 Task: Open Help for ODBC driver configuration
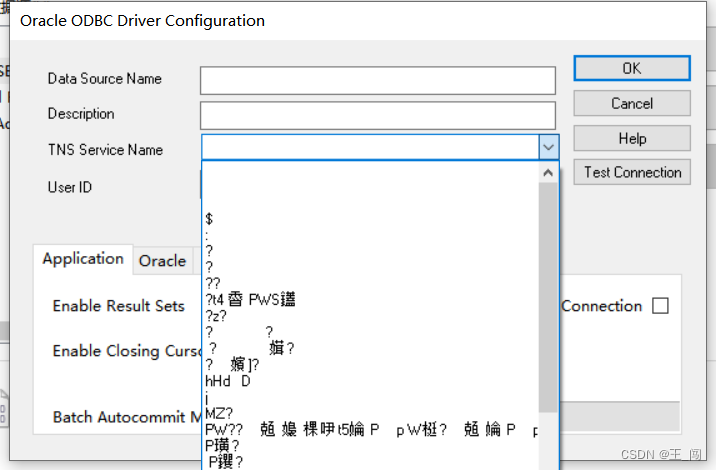(x=632, y=138)
